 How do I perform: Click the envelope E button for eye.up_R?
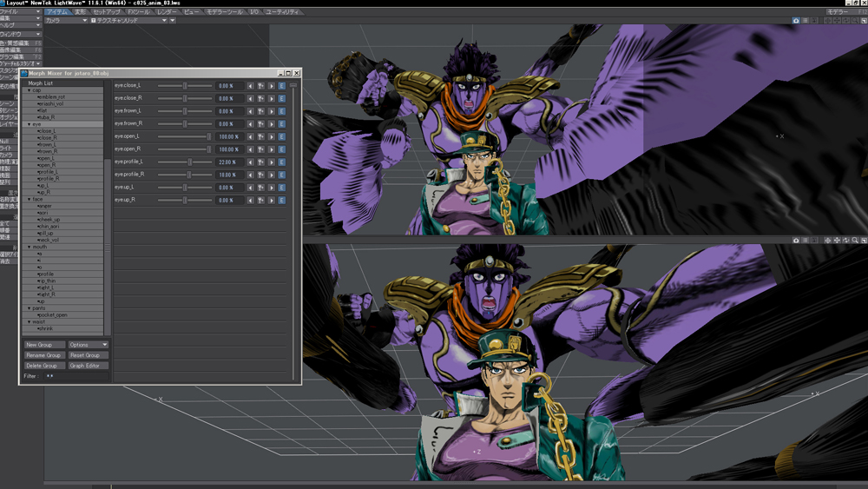tap(282, 200)
